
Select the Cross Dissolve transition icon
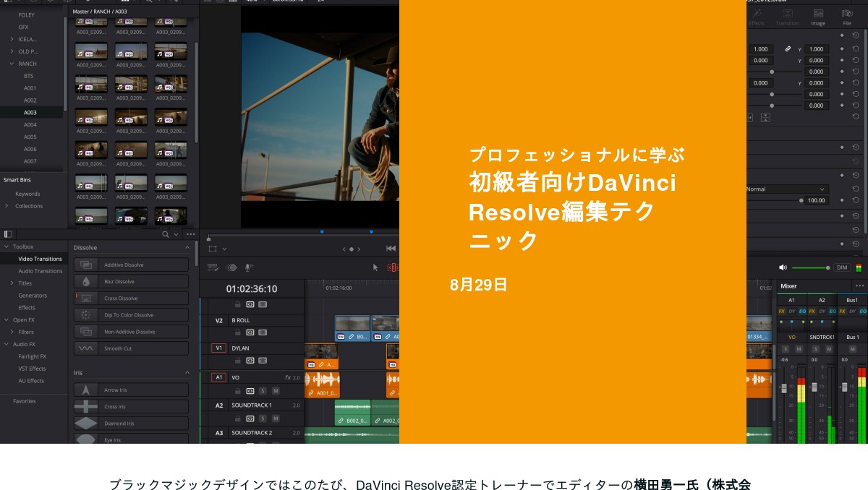point(86,298)
